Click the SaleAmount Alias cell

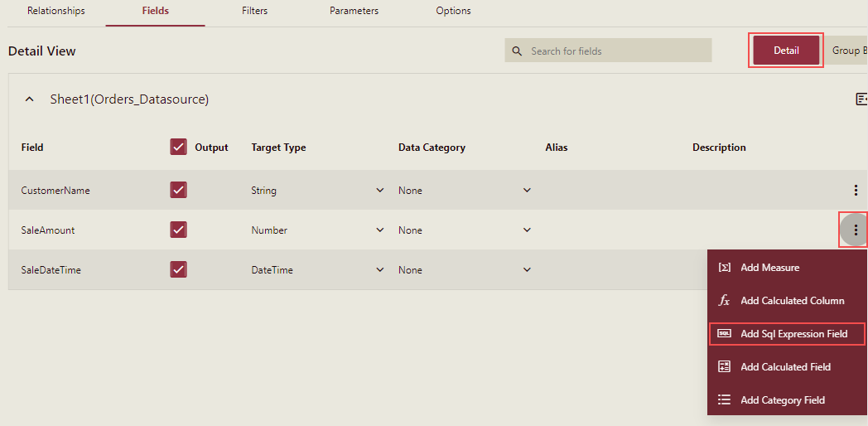coord(614,230)
